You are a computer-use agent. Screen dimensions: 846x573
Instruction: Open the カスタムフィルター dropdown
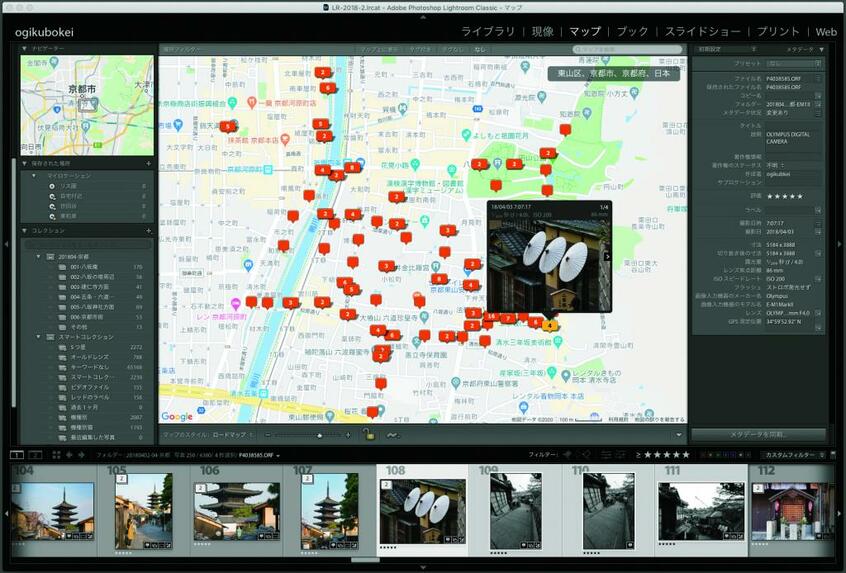793,455
